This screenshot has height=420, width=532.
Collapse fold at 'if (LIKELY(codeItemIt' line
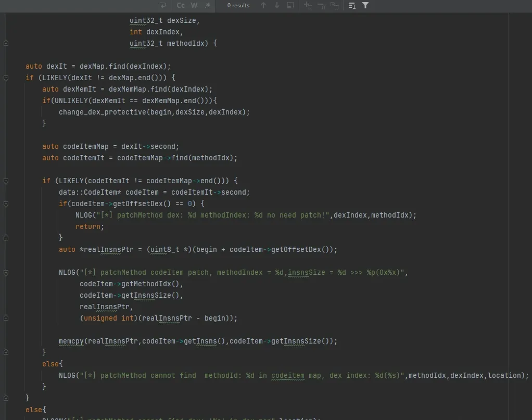[x=6, y=181]
